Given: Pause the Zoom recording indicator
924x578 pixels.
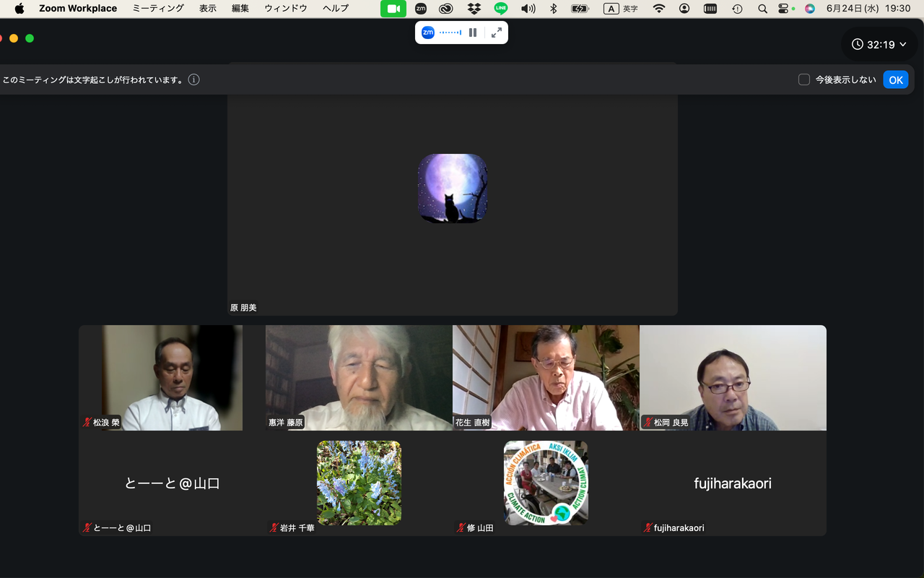Looking at the screenshot, I should 473,33.
